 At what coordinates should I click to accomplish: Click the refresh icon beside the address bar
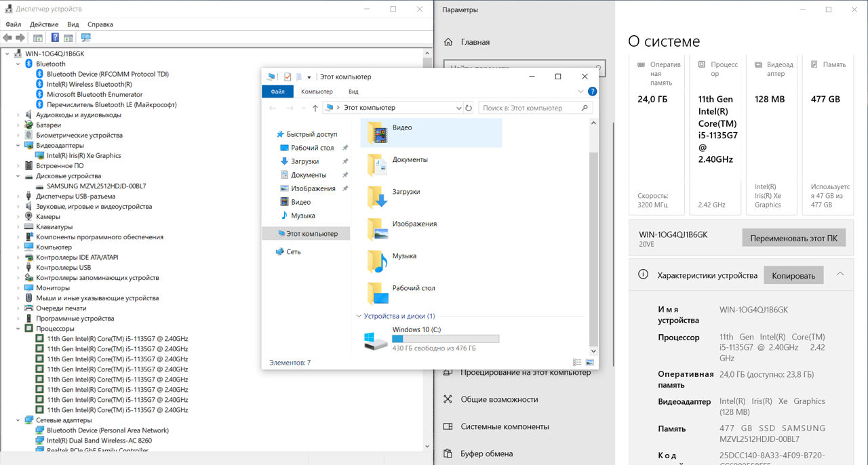(x=469, y=108)
